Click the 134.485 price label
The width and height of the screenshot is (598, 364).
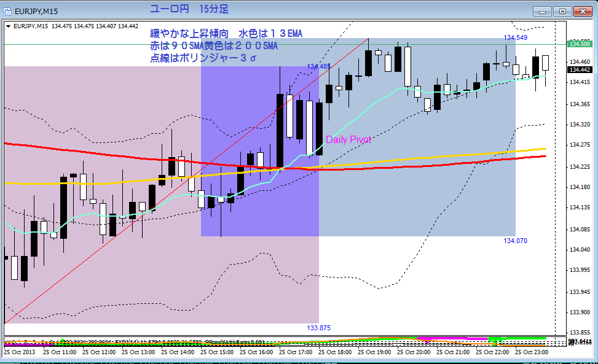319,67
